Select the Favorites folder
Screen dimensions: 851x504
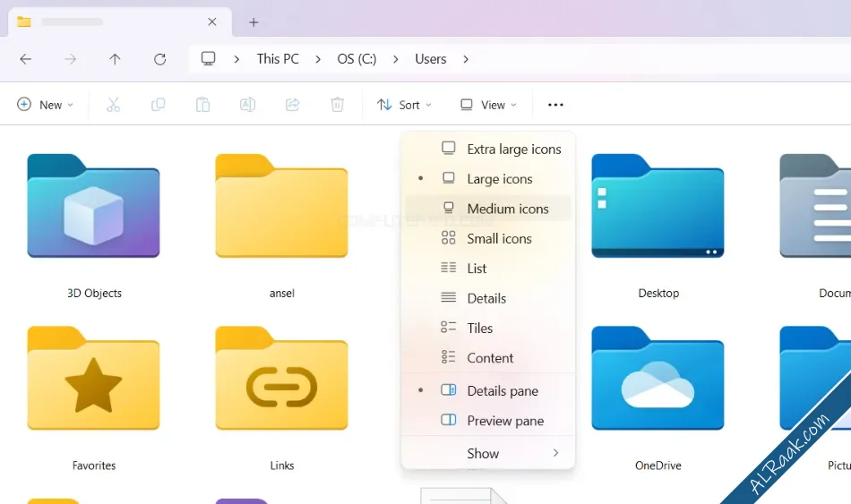[93, 378]
